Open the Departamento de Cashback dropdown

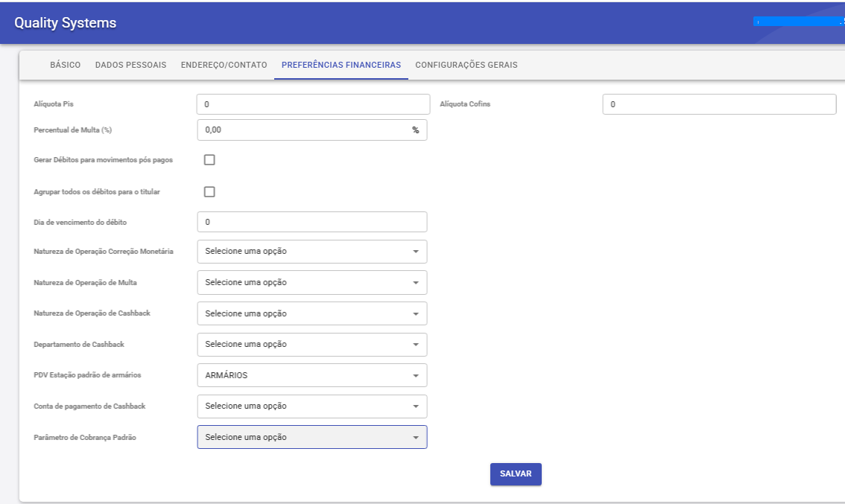click(x=311, y=345)
